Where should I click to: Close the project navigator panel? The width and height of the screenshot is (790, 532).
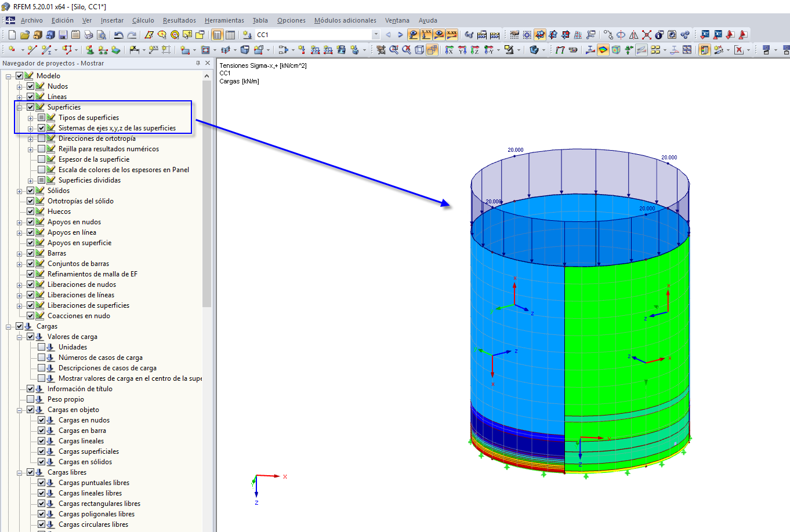pyautogui.click(x=208, y=63)
